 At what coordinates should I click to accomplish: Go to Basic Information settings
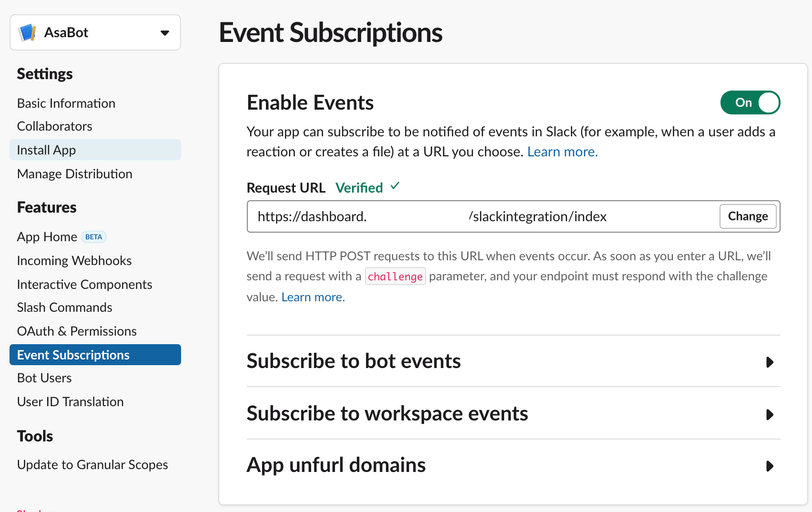[x=66, y=103]
